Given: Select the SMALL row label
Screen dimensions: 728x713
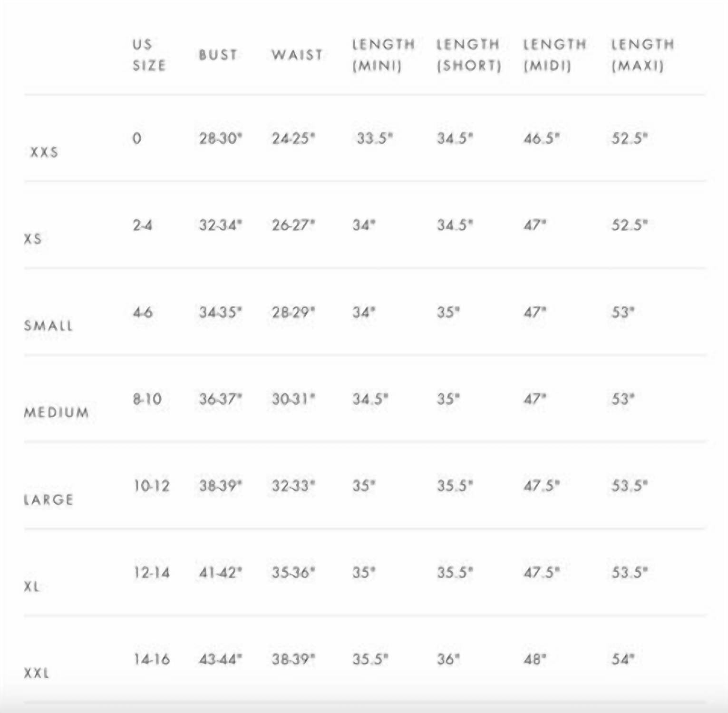Looking at the screenshot, I should tap(49, 326).
